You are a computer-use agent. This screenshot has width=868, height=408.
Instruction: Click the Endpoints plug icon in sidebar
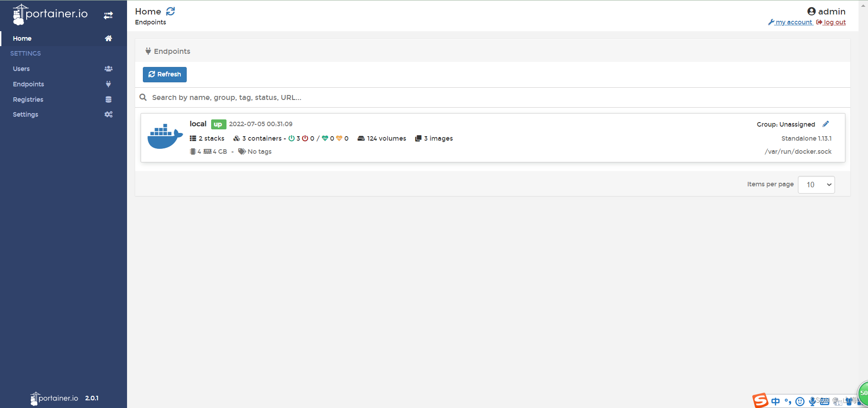pyautogui.click(x=108, y=84)
